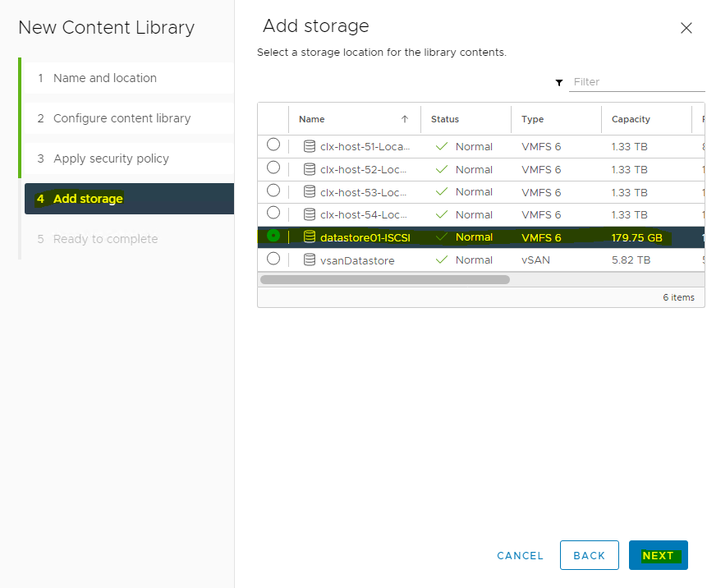Click 1.33 TB capacity of clx-host-54 row
The height and width of the screenshot is (588, 707).
(x=630, y=214)
